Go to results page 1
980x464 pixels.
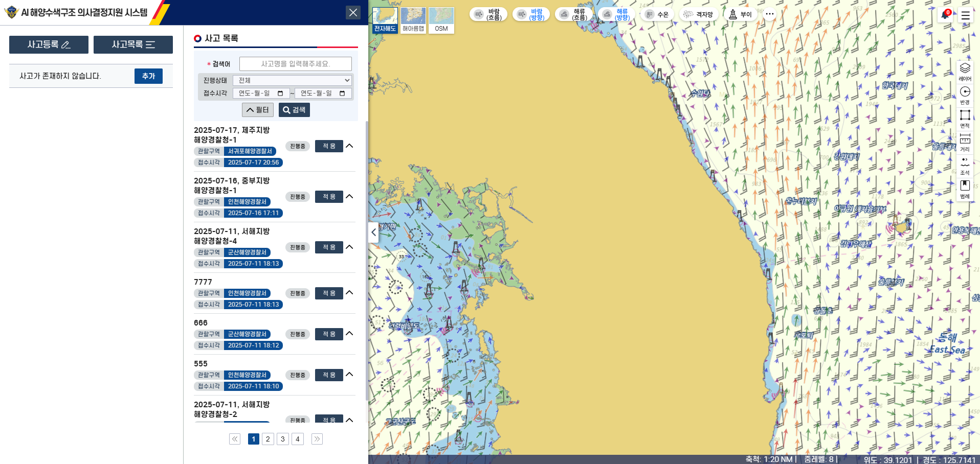253,439
